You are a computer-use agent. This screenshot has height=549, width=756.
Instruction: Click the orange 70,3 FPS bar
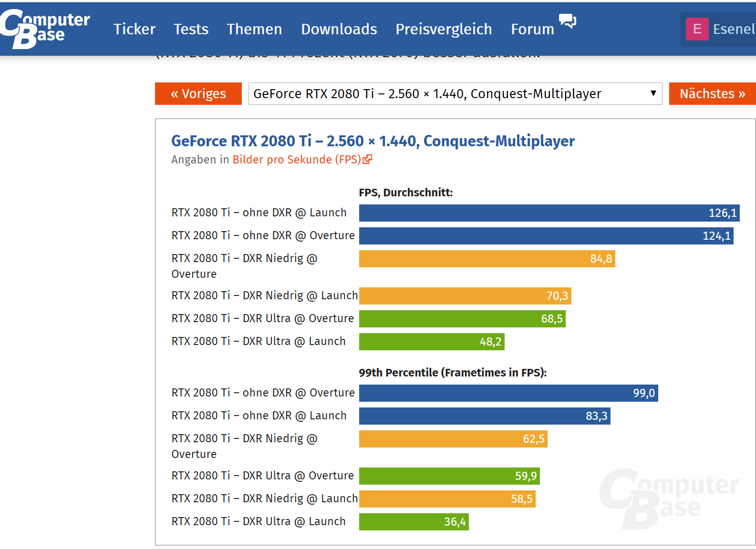(x=465, y=296)
